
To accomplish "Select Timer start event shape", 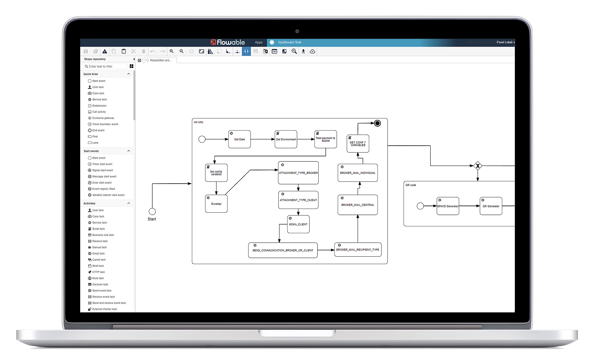I will point(100,164).
